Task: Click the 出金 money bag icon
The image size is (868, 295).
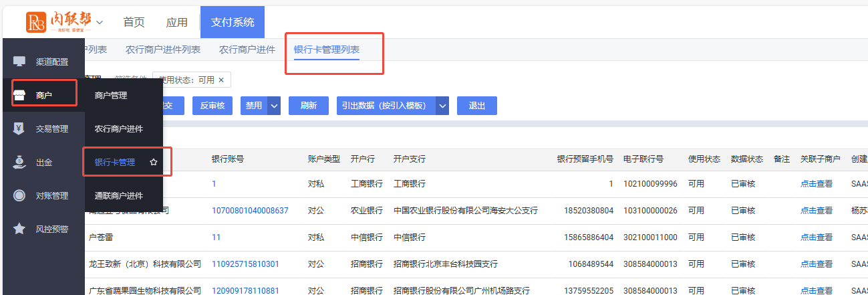Action: (x=19, y=162)
